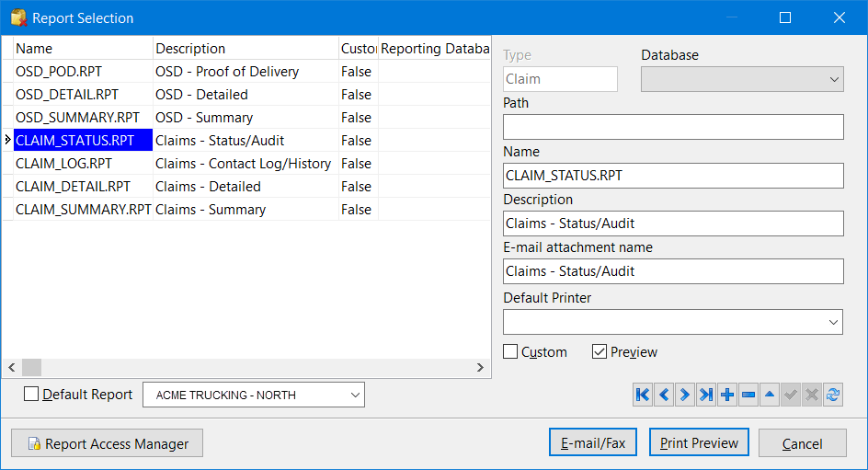Image resolution: width=868 pixels, height=470 pixels.
Task: Enable the Default Report checkbox
Action: (x=31, y=395)
